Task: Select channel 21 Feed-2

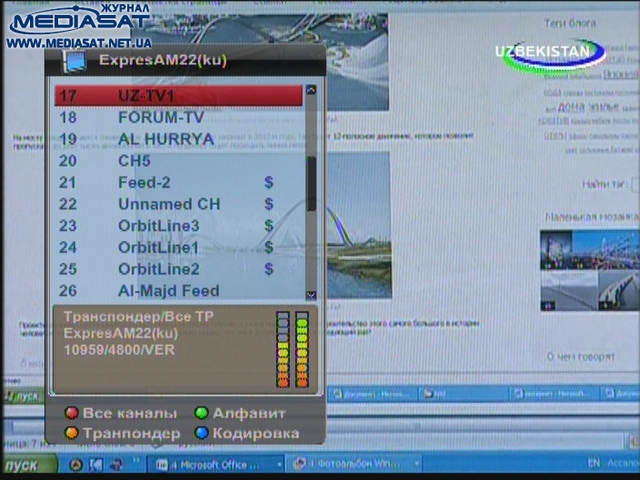Action: (178, 182)
